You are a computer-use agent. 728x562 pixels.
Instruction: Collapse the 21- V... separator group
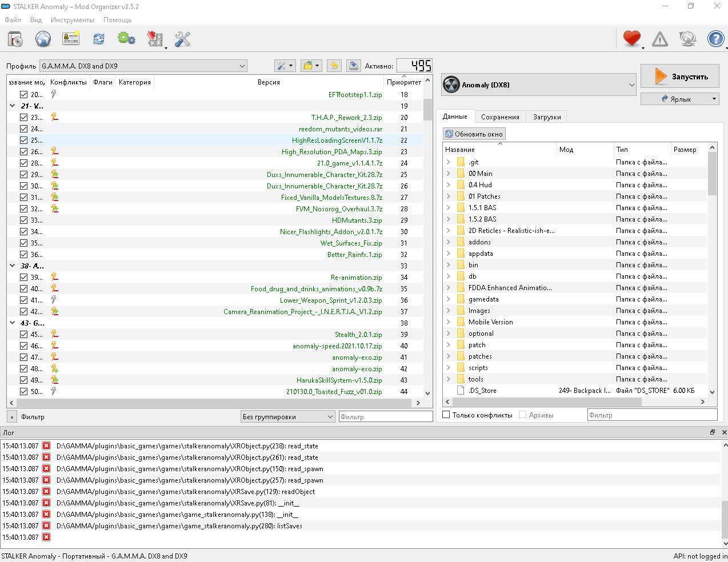[x=13, y=106]
